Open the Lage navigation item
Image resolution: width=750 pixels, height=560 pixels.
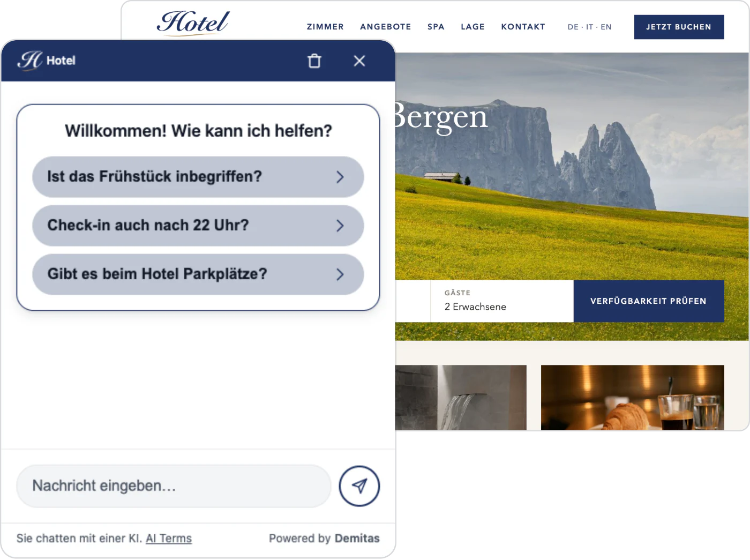(472, 27)
